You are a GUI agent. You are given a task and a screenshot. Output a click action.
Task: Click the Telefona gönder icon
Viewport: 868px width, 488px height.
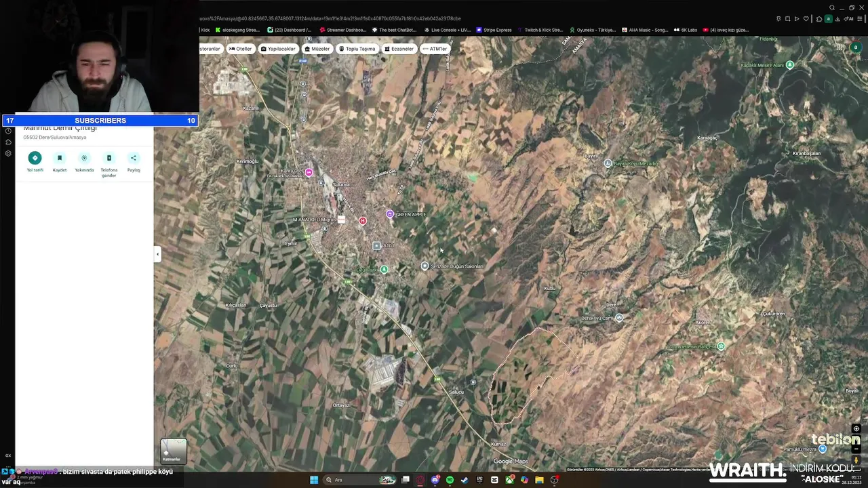point(109,158)
